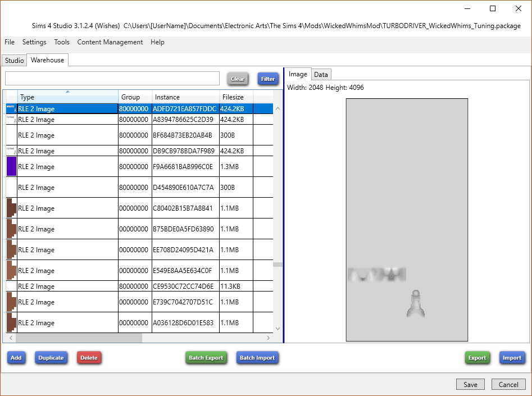Viewport: 532px width, 396px height.
Task: Click brown thumbnail of row E739C7042707D51C
Action: coord(12,302)
